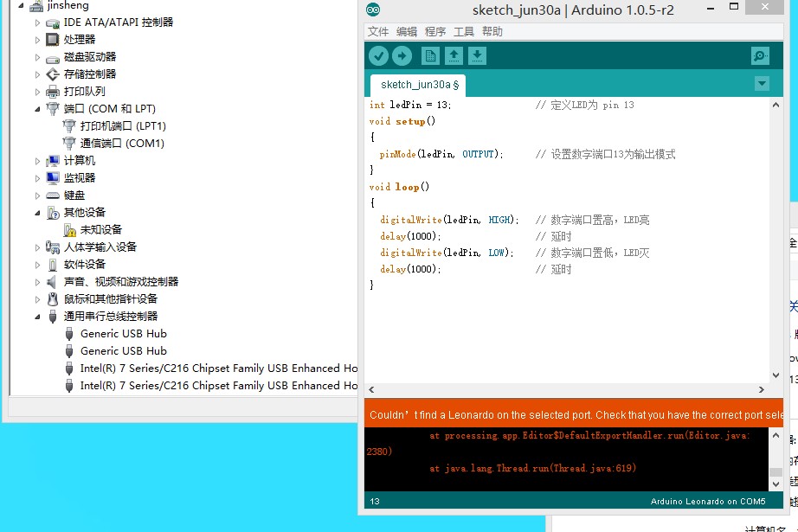The height and width of the screenshot is (532, 798).
Task: Select the IDE ATA/ATAPI controller icon
Action: tap(53, 22)
